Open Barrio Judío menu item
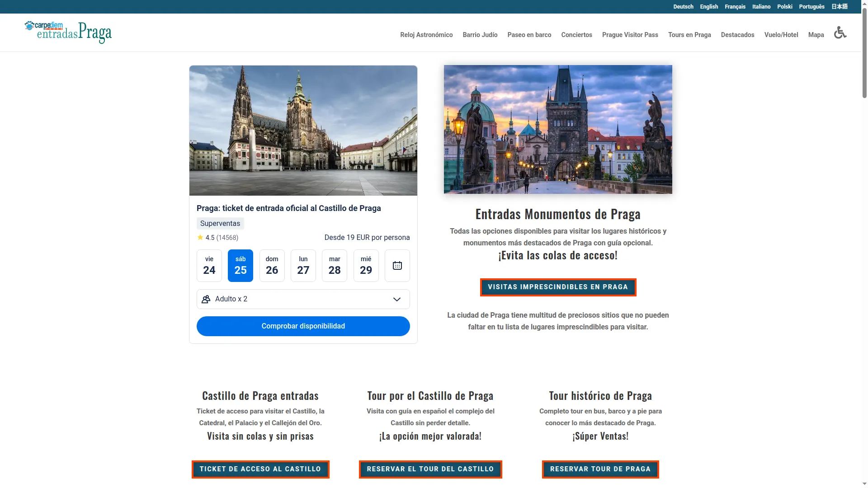The width and height of the screenshot is (868, 488). click(480, 35)
